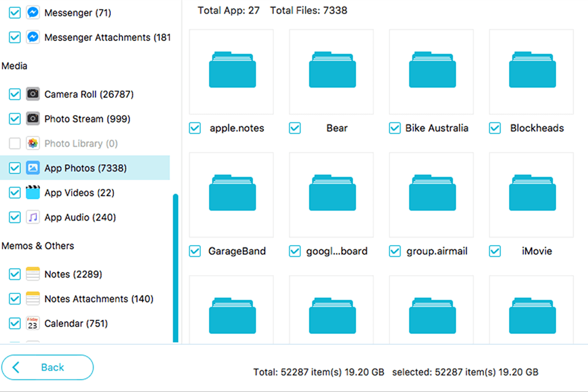Click the Notes notepad icon

[32, 274]
